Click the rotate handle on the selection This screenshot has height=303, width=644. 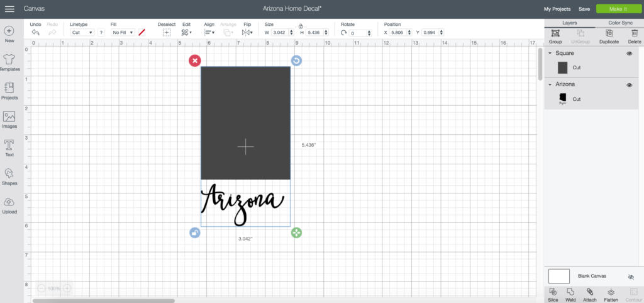click(x=297, y=61)
